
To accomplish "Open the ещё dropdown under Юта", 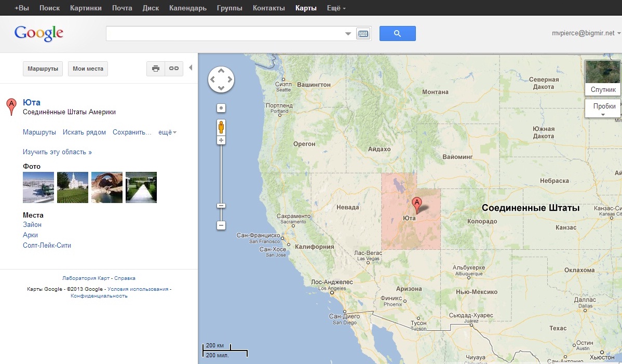I will 167,132.
